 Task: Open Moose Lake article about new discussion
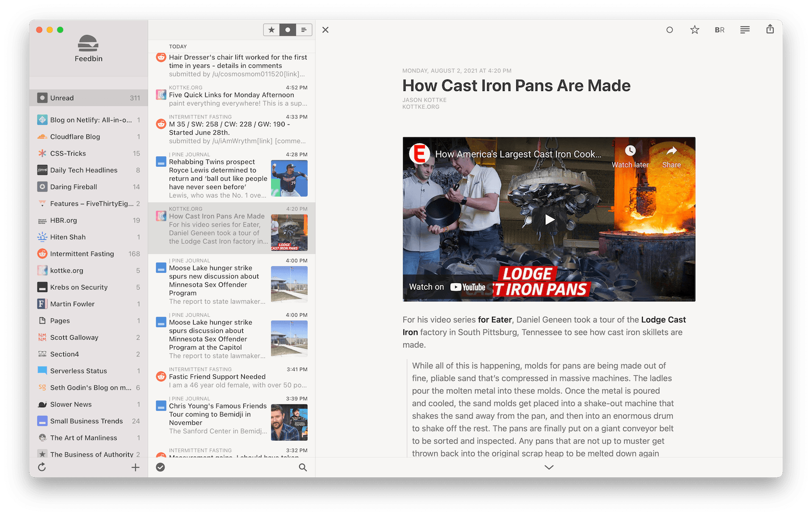click(232, 282)
